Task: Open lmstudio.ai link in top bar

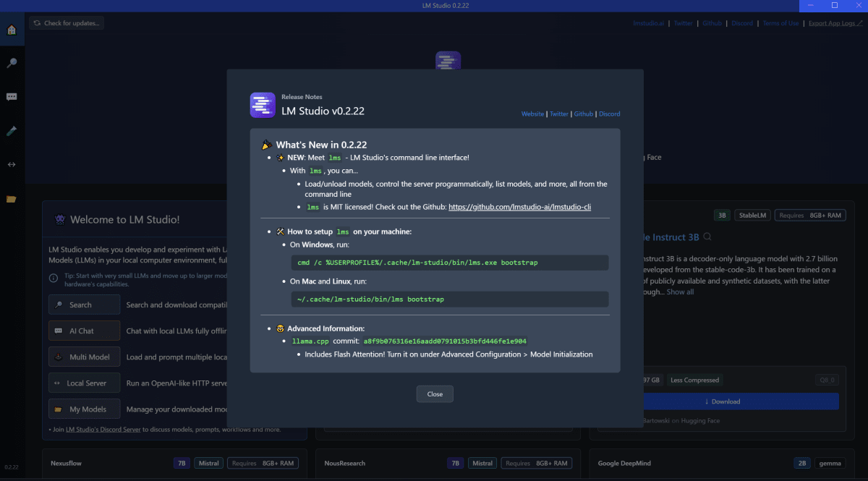Action: point(649,23)
